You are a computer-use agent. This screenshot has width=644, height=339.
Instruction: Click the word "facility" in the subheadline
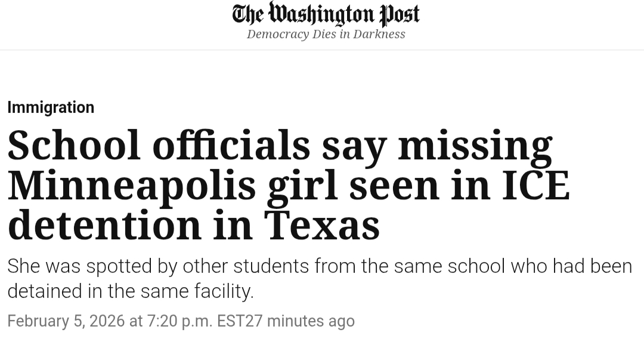[224, 291]
